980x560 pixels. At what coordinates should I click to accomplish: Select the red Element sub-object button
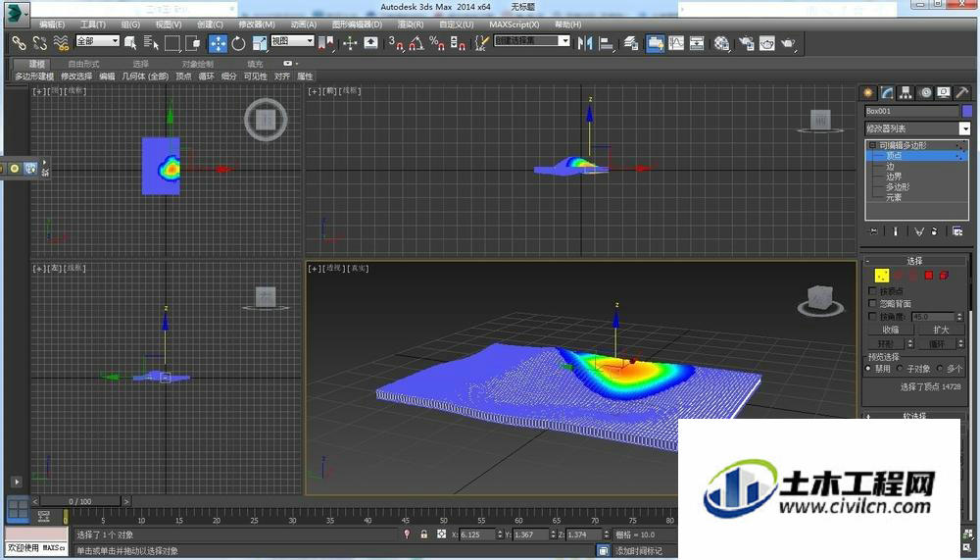[x=944, y=276]
